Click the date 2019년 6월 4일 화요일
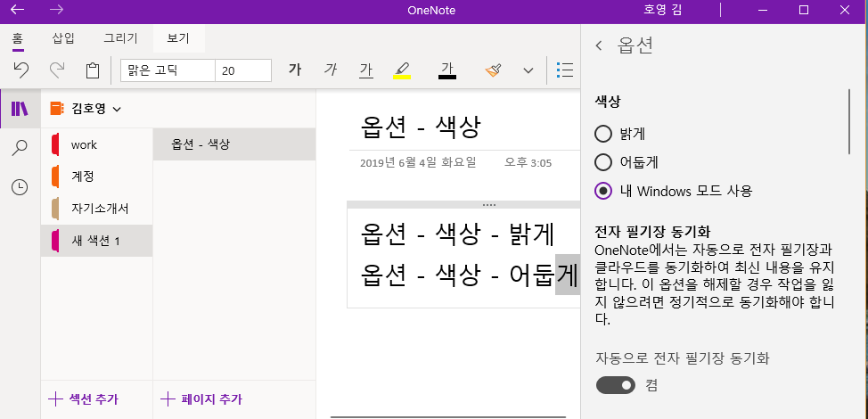The height and width of the screenshot is (419, 868). click(x=418, y=163)
